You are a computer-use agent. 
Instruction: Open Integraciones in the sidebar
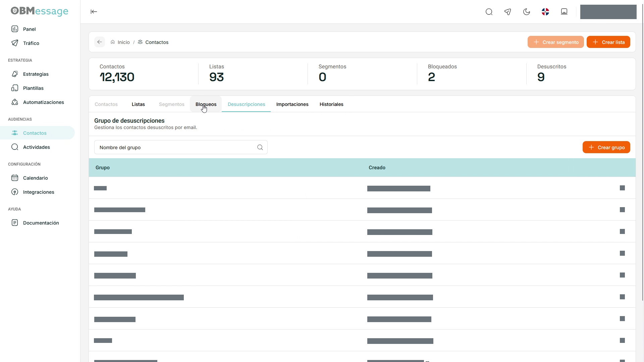39,192
